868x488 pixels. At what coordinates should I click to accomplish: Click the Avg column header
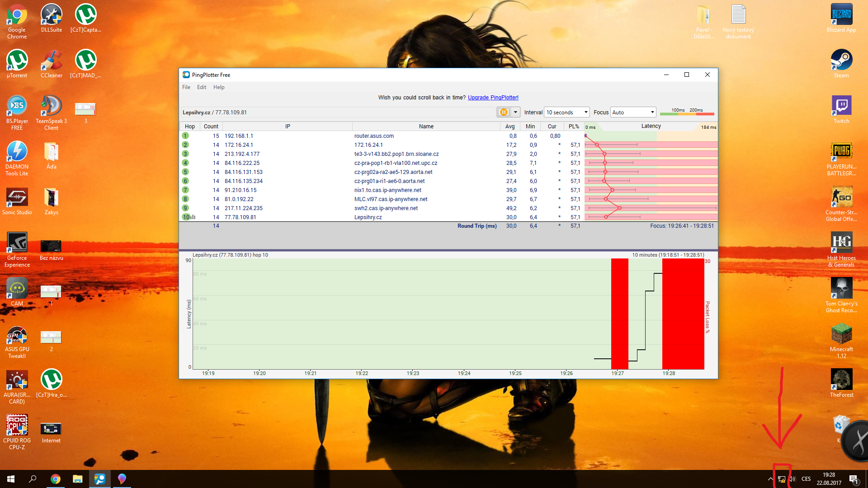[x=509, y=127]
